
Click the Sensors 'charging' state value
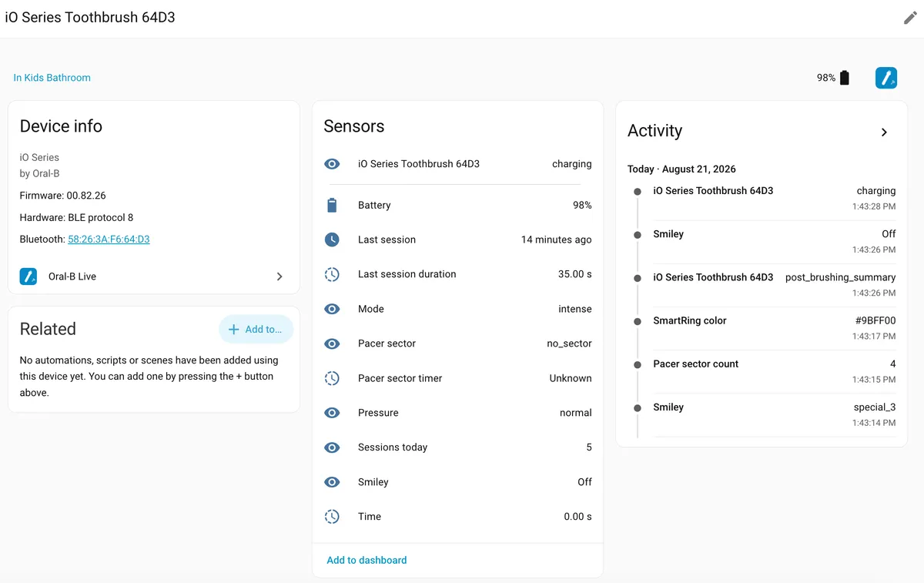tap(572, 164)
